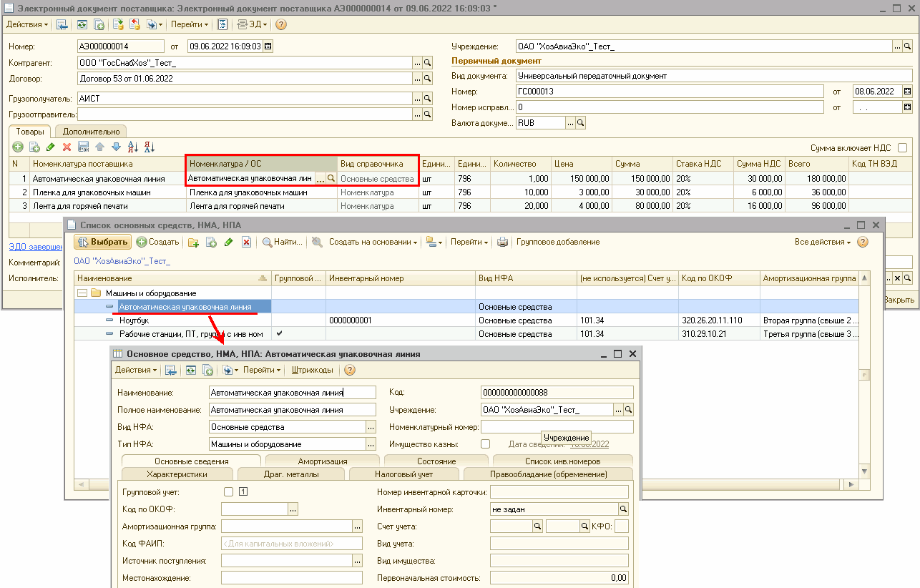Select the Товары tab

[x=29, y=132]
